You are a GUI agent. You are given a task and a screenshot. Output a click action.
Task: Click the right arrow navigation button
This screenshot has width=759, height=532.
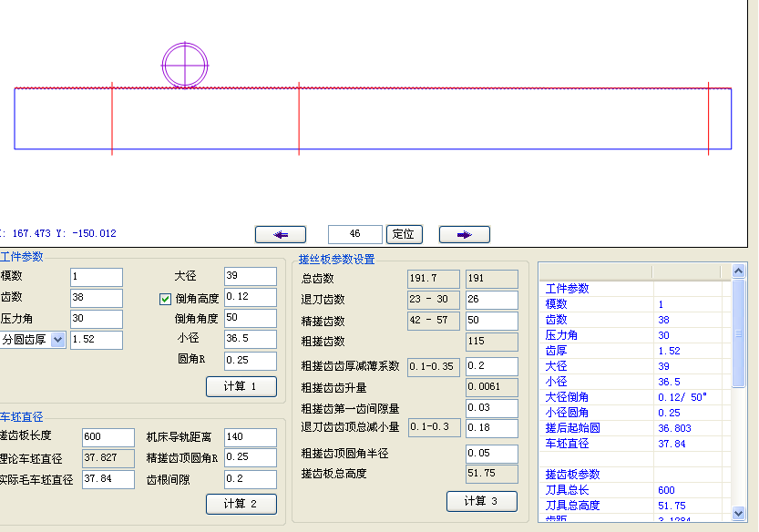tap(464, 234)
